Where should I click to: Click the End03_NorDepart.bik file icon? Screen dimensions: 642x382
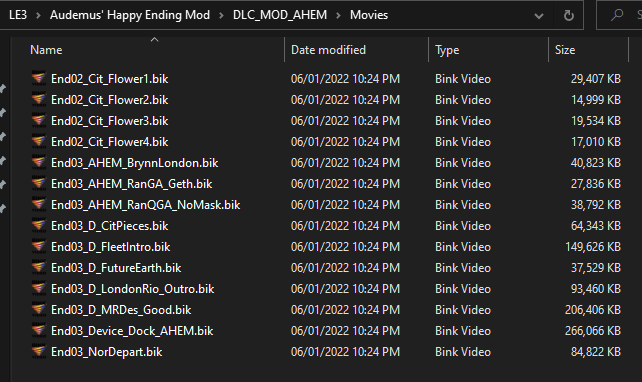[x=38, y=351]
